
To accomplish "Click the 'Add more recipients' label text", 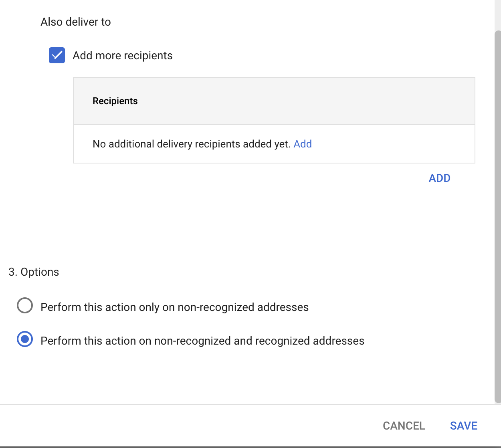I will tap(122, 55).
